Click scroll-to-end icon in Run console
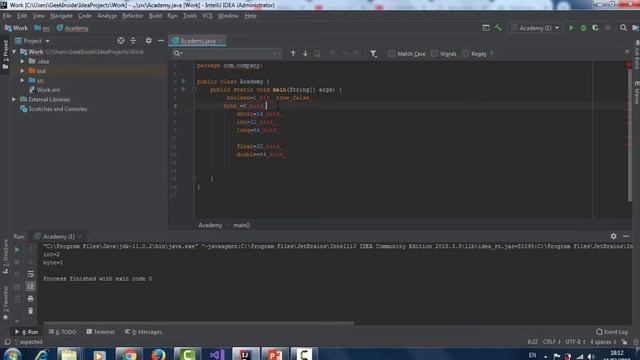This screenshot has width=640, height=360. (x=30, y=287)
